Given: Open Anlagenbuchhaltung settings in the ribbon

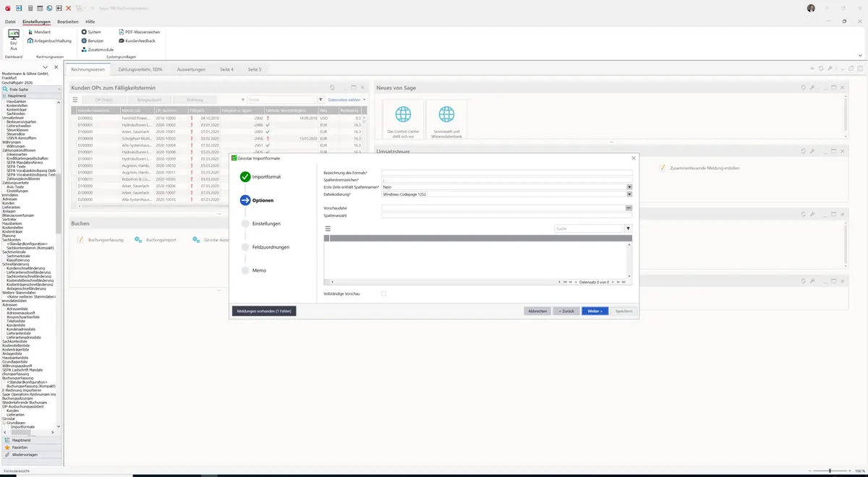Looking at the screenshot, I should tap(49, 40).
